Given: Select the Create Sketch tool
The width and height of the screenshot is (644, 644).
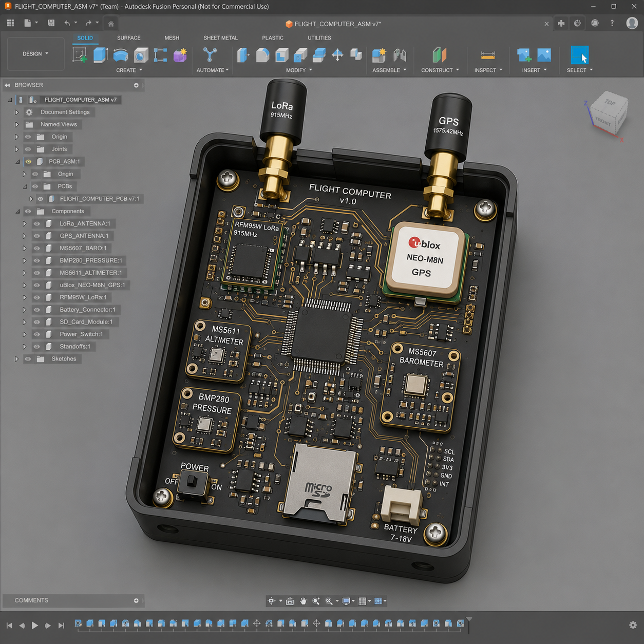Looking at the screenshot, I should coord(80,55).
